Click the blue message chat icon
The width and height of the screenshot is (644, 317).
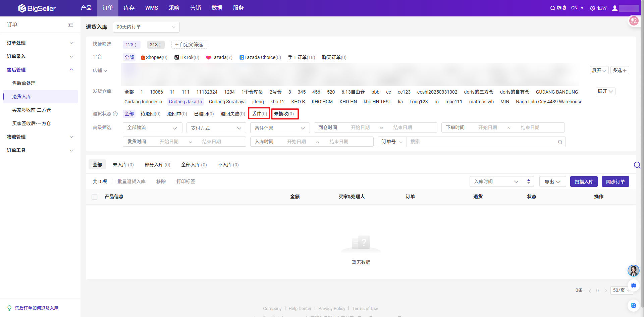[634, 286]
